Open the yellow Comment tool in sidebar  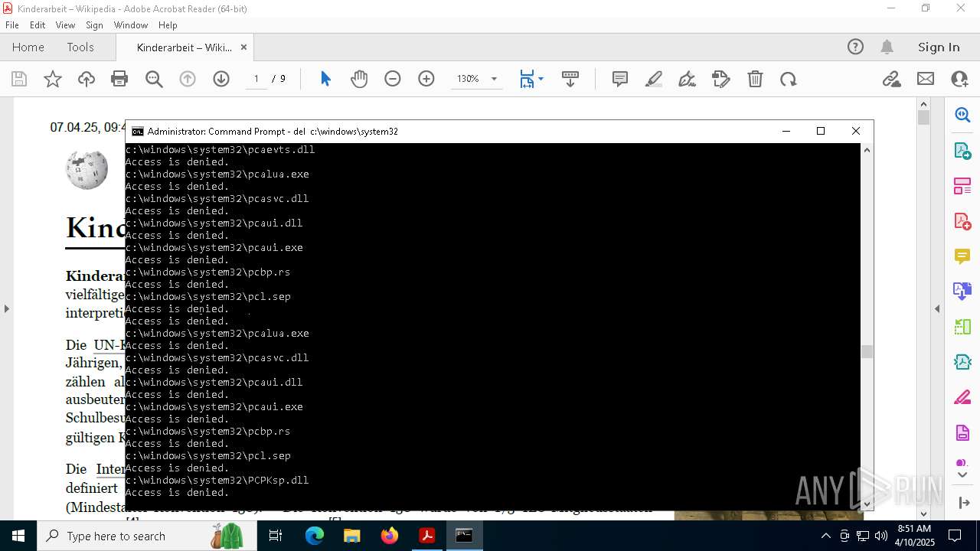coord(962,256)
